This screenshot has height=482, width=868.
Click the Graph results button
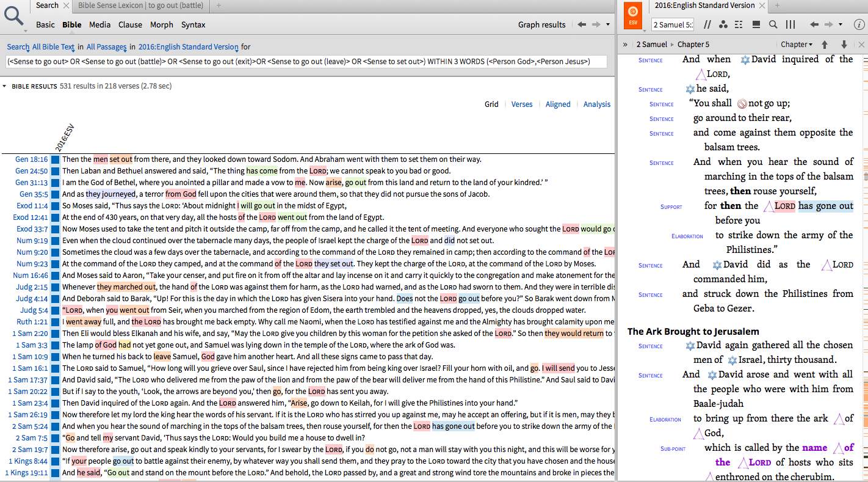point(542,25)
